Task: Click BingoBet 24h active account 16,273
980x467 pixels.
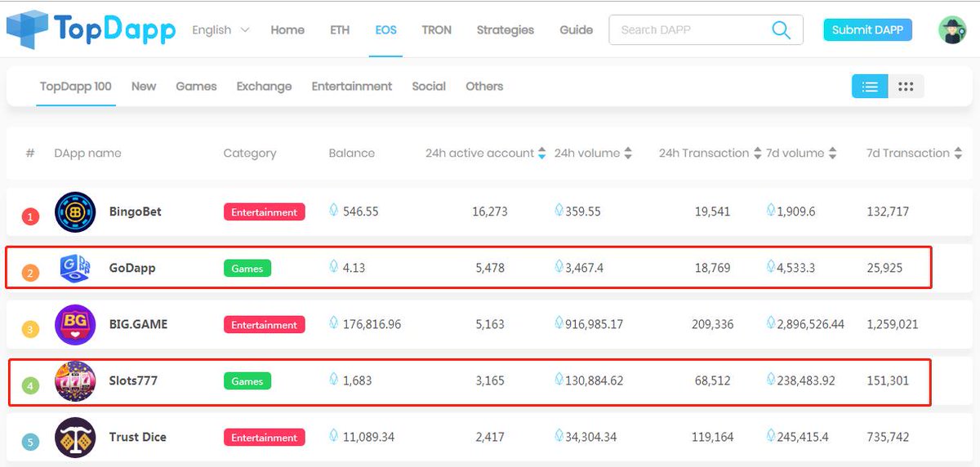Action: (x=489, y=211)
